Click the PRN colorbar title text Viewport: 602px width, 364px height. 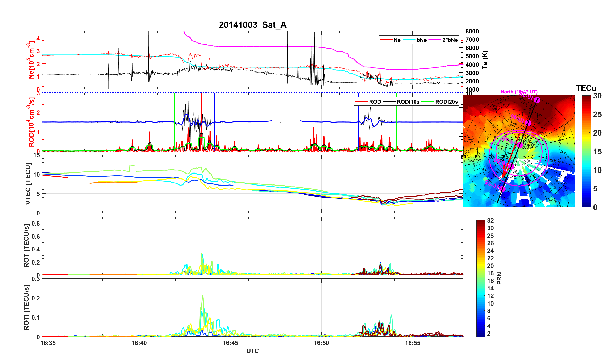[499, 278]
